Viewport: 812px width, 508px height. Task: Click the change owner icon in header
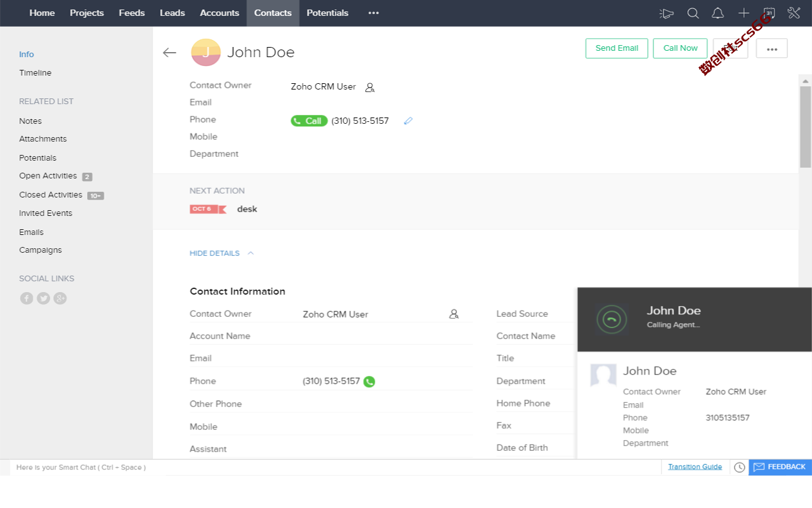(370, 88)
